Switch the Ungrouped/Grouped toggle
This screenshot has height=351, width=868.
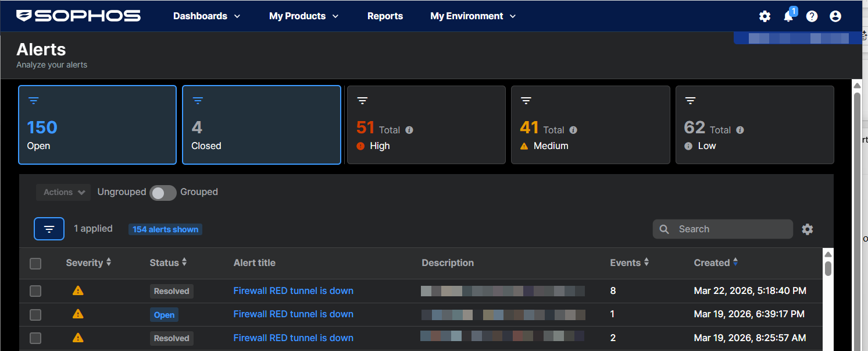pyautogui.click(x=163, y=193)
